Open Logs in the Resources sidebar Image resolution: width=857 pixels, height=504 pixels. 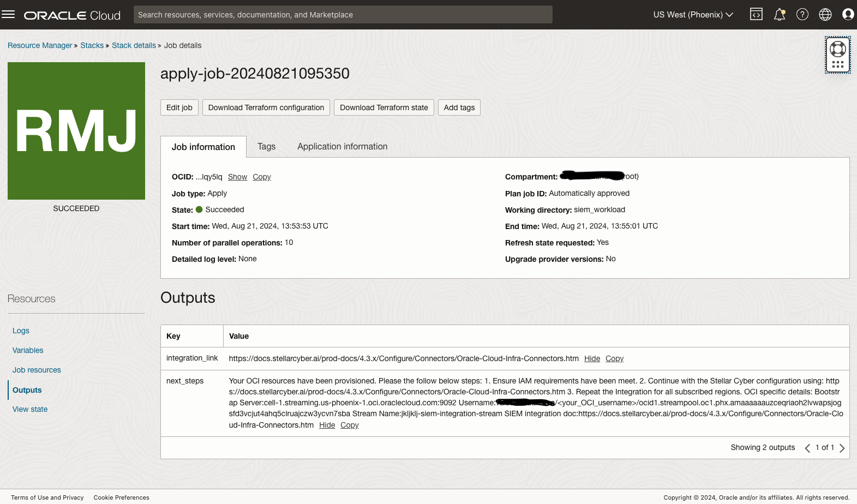21,331
